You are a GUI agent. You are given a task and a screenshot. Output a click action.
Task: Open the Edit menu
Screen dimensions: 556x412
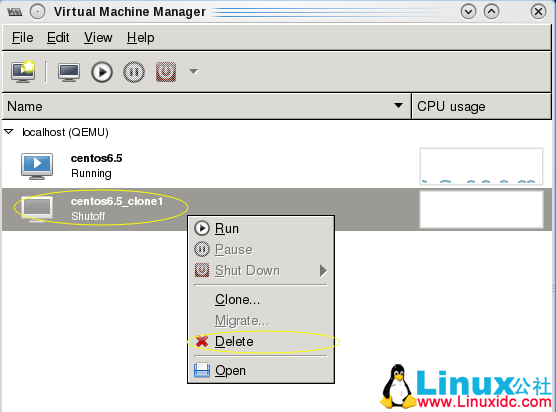click(58, 38)
